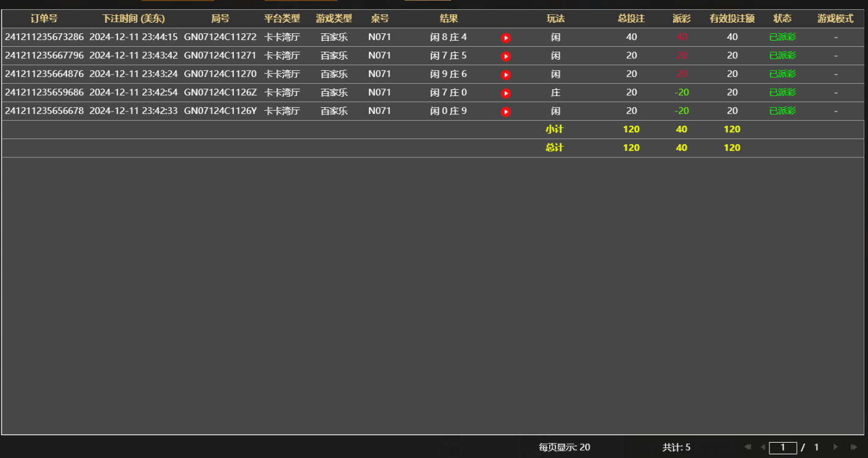Select order number 241211235656678
The width and height of the screenshot is (868, 458).
pos(44,111)
